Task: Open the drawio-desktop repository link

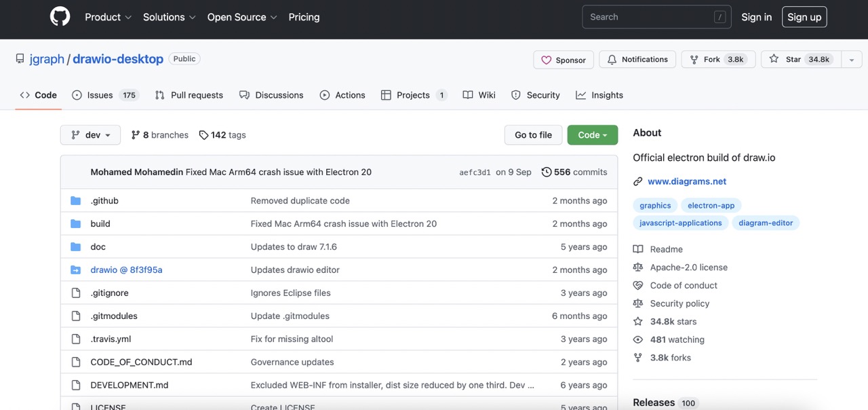Action: [118, 59]
